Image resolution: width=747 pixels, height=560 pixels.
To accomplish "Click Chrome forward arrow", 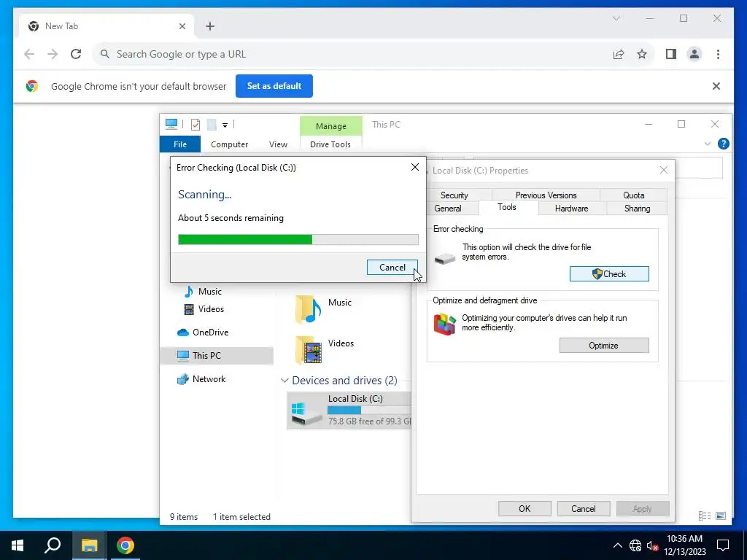I will [x=53, y=54].
